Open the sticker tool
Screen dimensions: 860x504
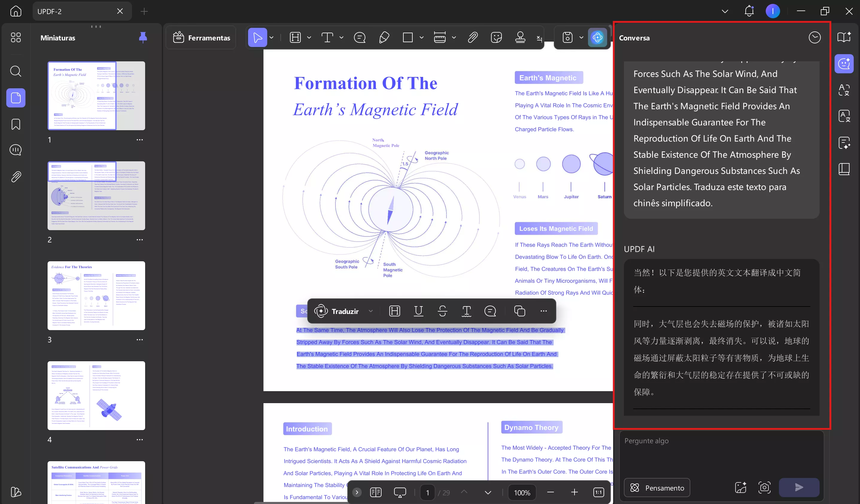tap(496, 37)
